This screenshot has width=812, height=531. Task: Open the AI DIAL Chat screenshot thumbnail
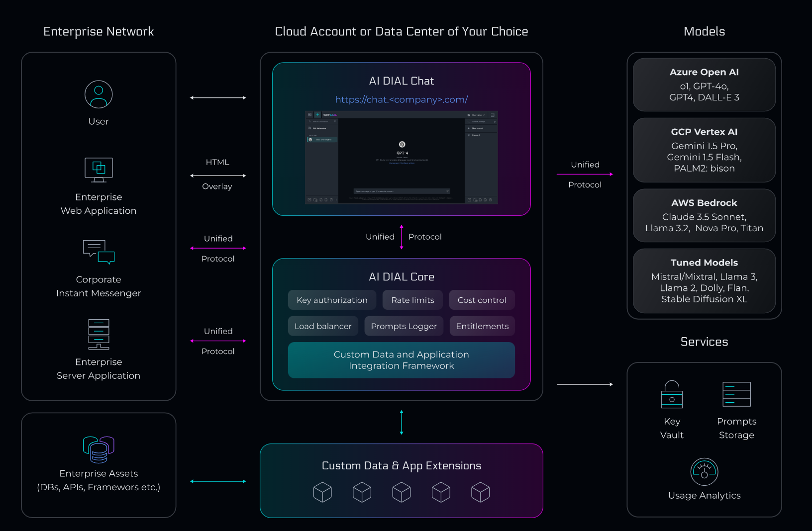click(x=402, y=157)
